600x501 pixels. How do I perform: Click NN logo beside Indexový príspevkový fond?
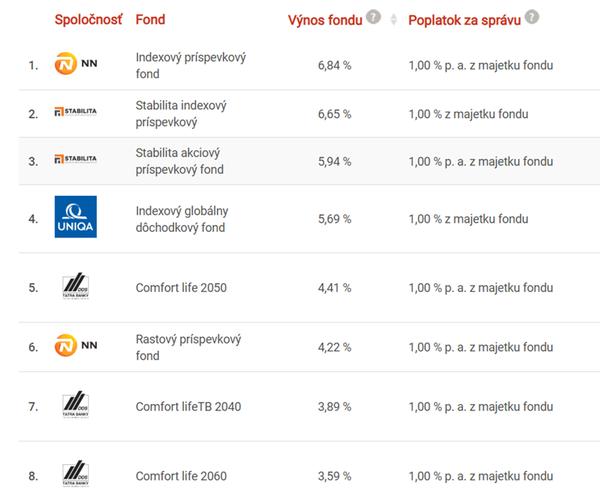[x=75, y=66]
